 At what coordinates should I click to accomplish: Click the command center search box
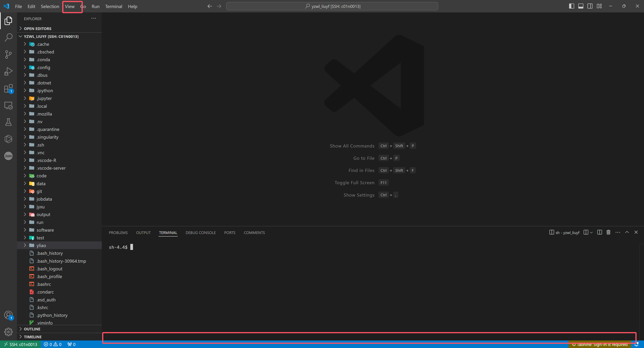332,6
